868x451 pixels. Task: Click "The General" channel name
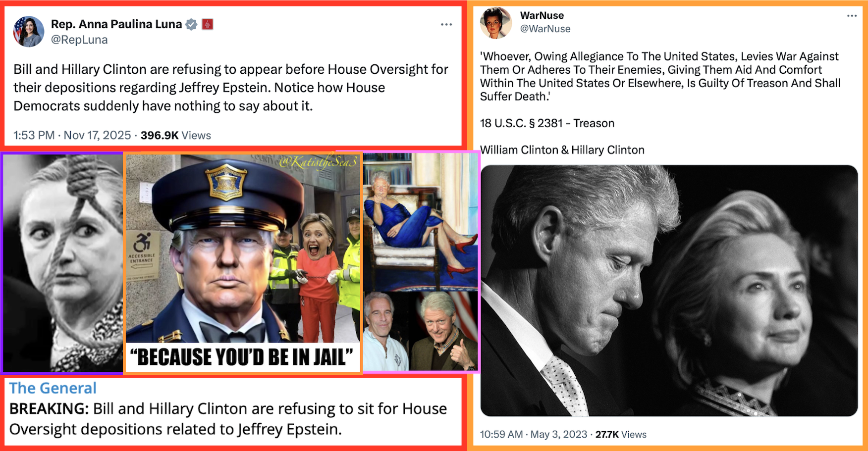point(53,388)
